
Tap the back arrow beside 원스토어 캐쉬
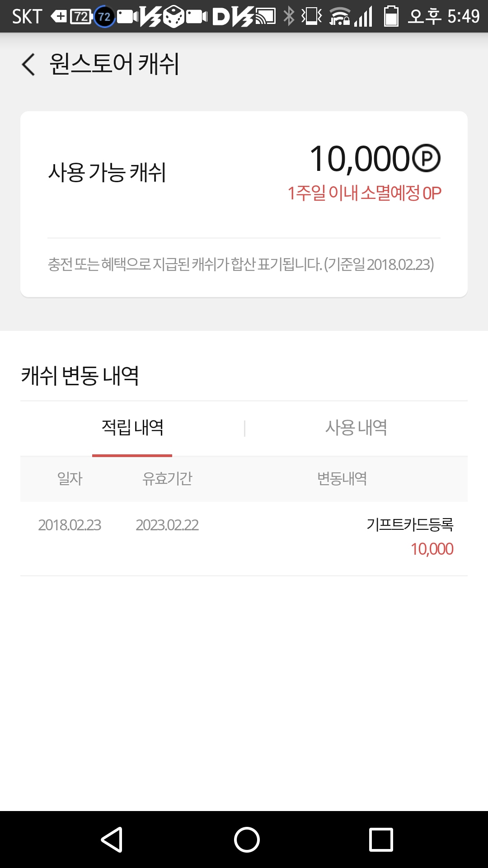coord(28,64)
